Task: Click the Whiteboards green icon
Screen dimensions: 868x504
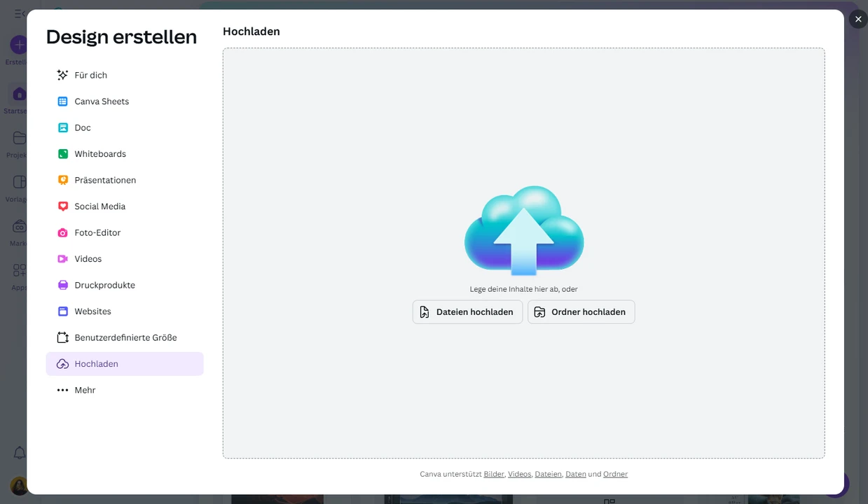Action: tap(62, 154)
